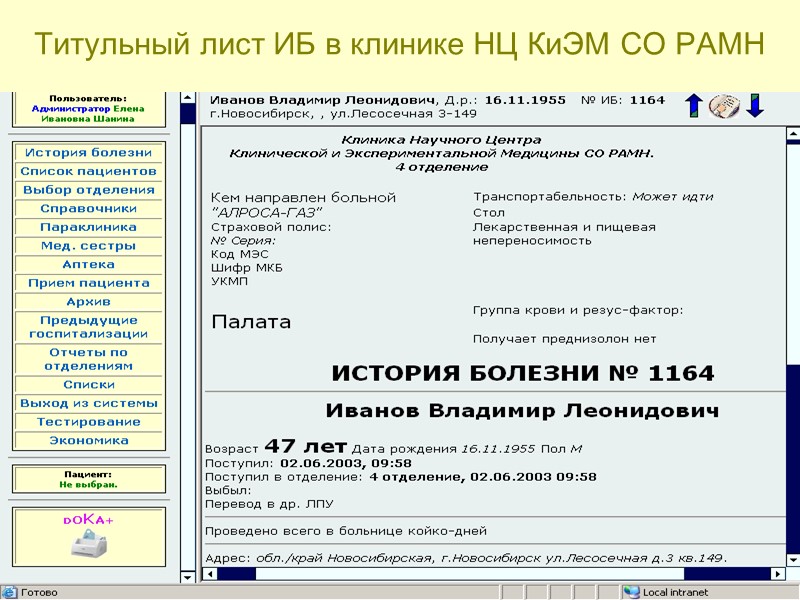Image resolution: width=800 pixels, height=600 pixels.
Task: Open the Списки menu item
Action: tap(89, 385)
